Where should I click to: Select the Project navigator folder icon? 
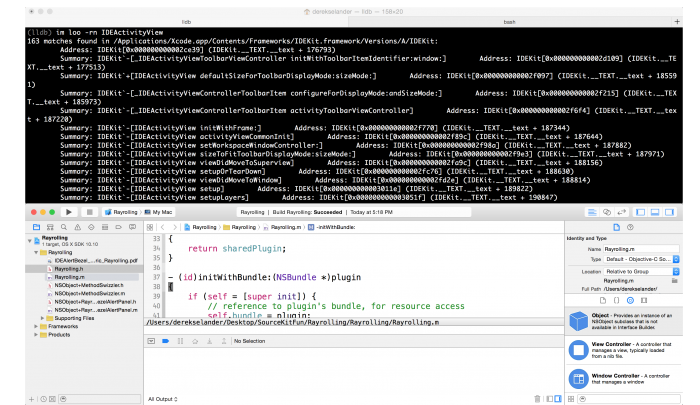coord(37,227)
